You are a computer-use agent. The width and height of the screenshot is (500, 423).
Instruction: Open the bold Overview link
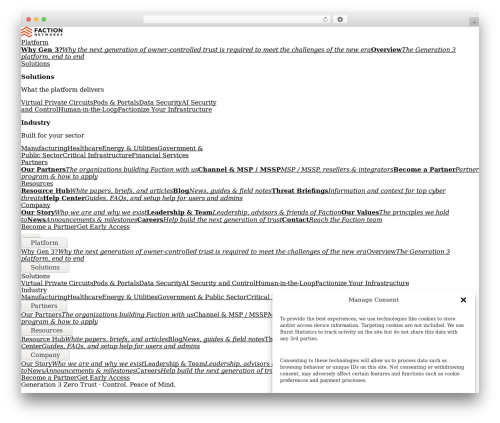386,50
